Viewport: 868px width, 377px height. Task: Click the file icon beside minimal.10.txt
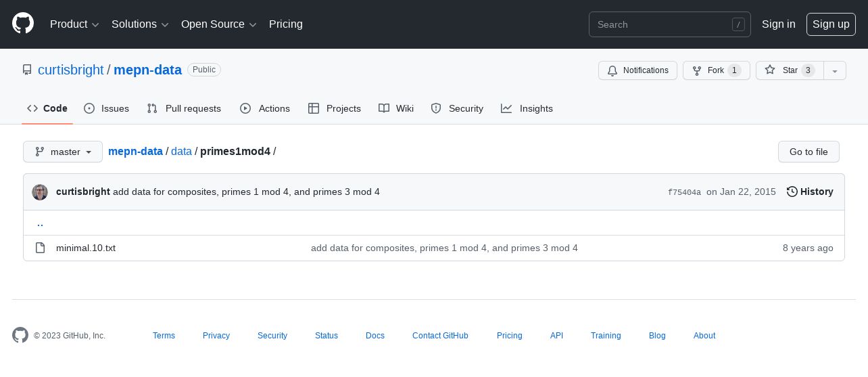(41, 248)
